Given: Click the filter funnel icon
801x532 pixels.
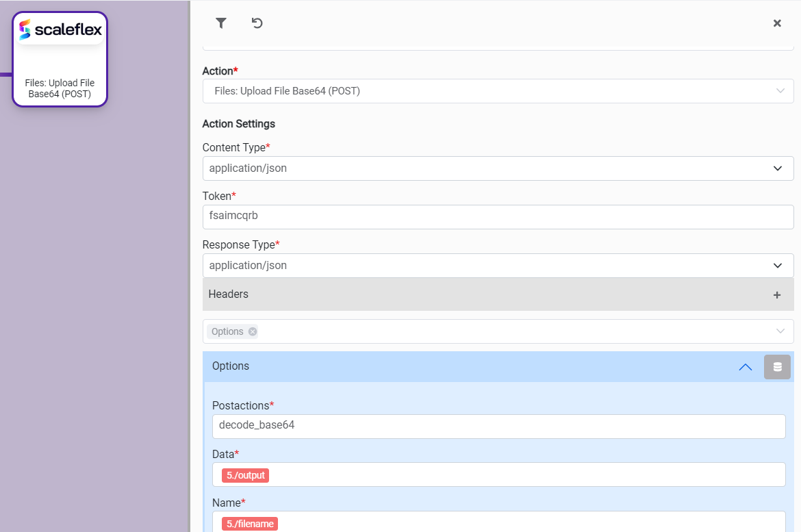Looking at the screenshot, I should (221, 23).
